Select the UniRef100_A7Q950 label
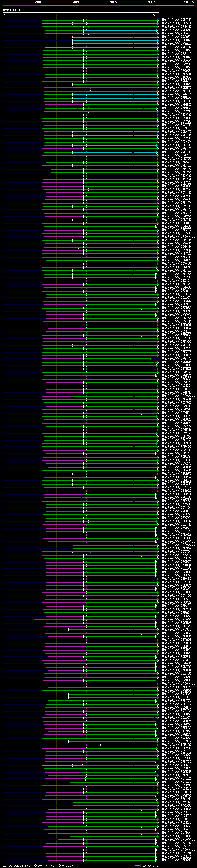The height and width of the screenshot is (868, 197). [177, 71]
